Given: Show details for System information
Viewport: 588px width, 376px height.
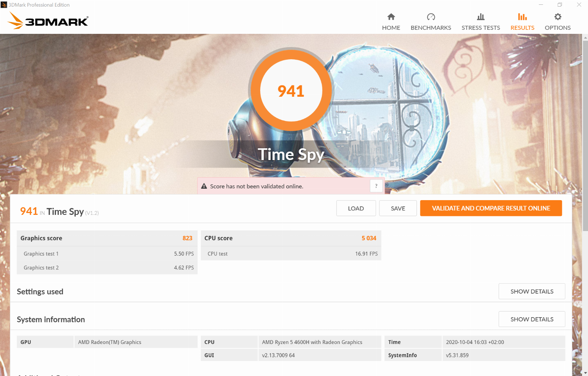Looking at the screenshot, I should point(532,319).
